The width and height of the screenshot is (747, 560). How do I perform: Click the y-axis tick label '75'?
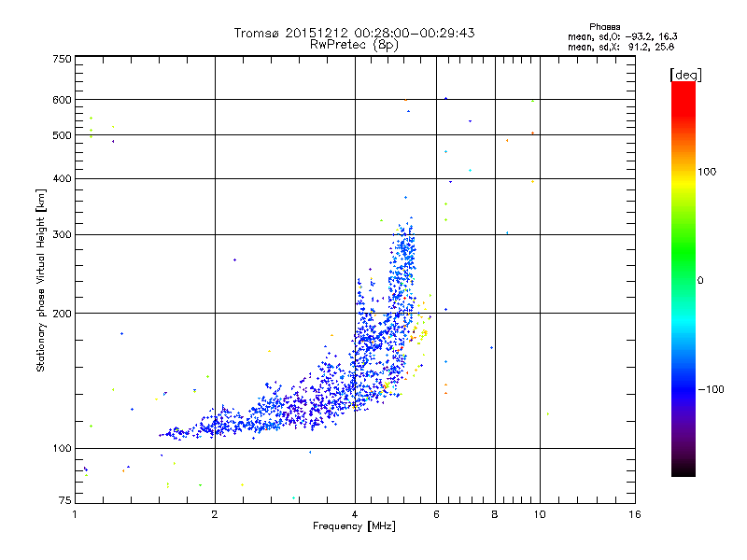(65, 500)
